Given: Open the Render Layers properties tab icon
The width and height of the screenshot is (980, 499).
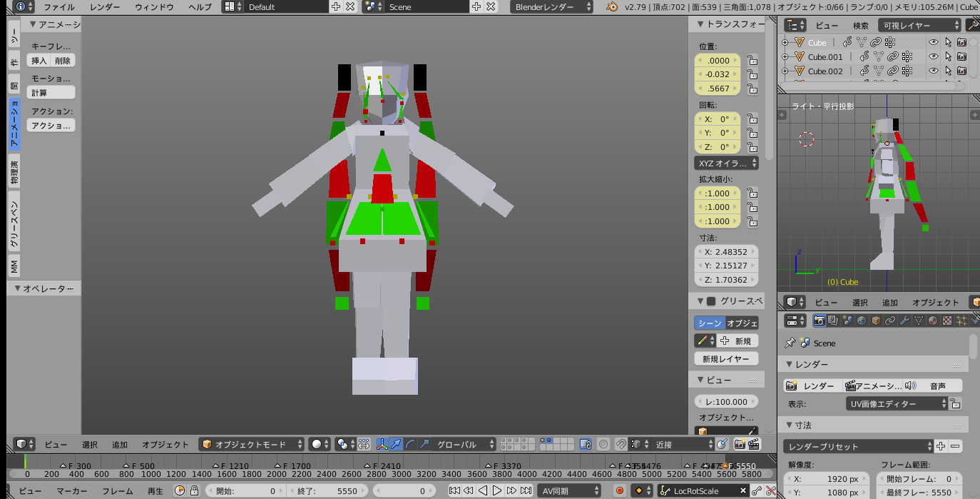Looking at the screenshot, I should pyautogui.click(x=833, y=321).
